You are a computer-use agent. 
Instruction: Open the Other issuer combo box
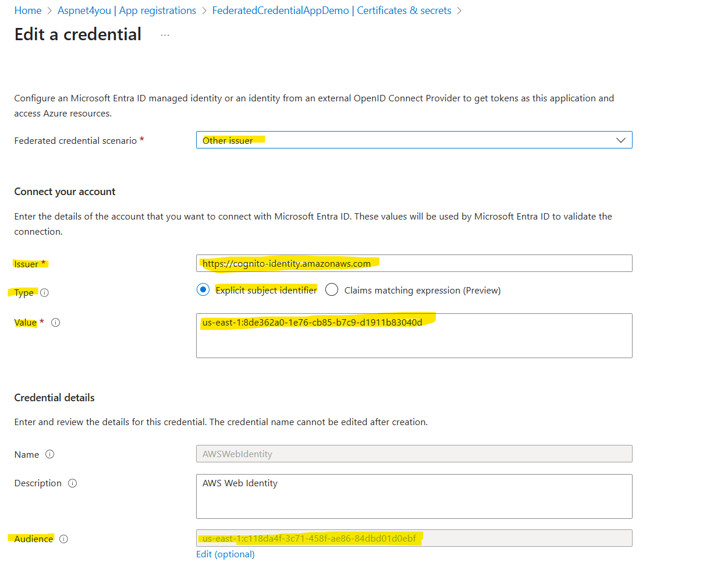[414, 140]
